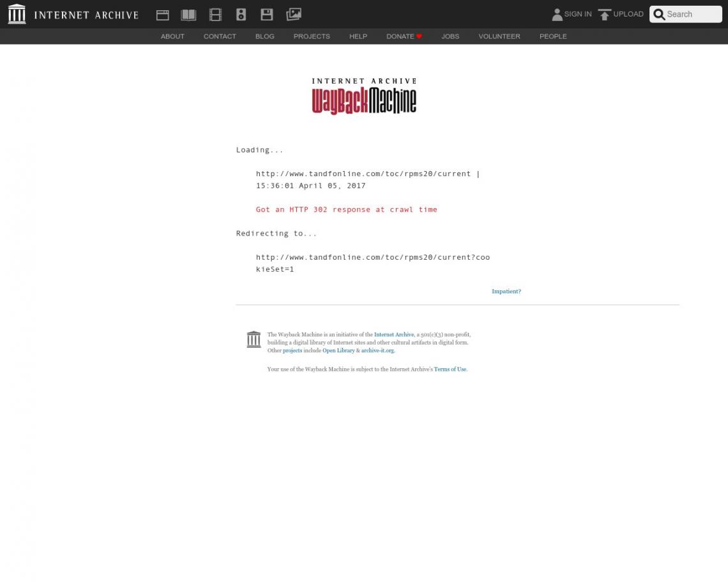Visit the Blog from the nav bar

[x=264, y=36]
